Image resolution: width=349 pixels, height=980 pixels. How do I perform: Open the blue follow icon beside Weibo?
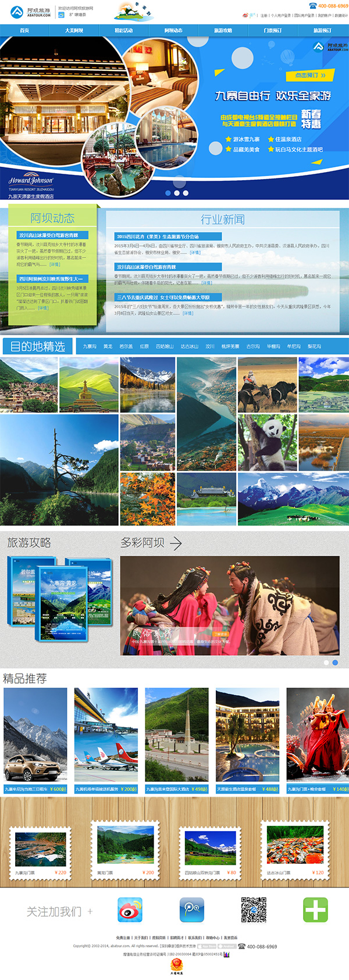coord(191,910)
